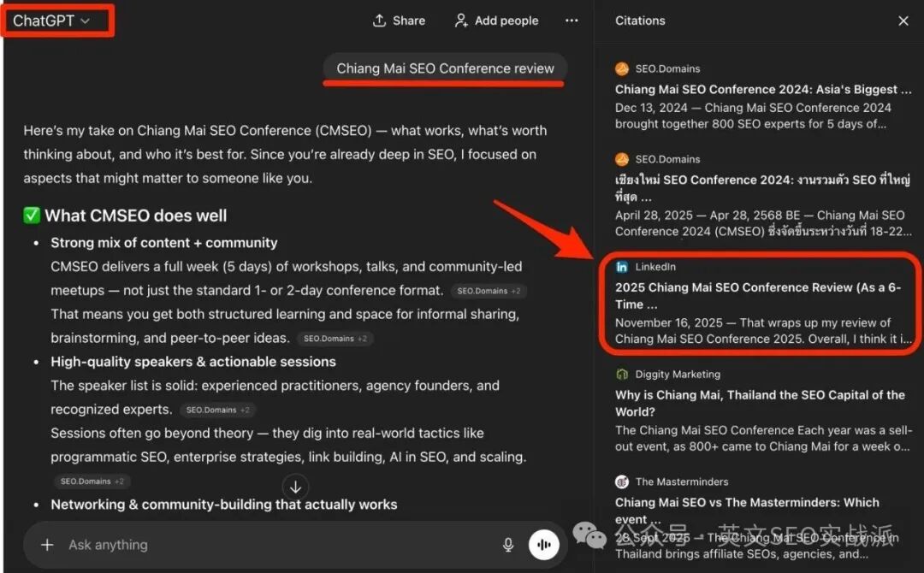Click the "Chiang Mai SEO Conference review" message bubble

[x=445, y=68]
